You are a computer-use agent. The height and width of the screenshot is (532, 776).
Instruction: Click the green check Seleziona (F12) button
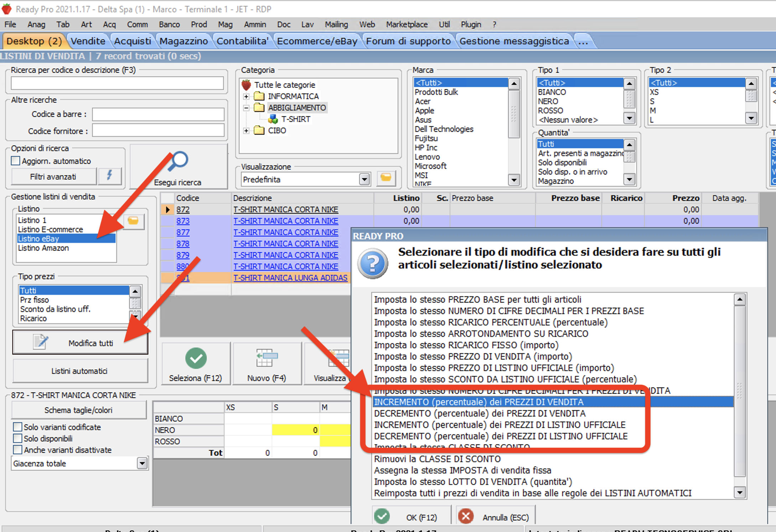coord(196,363)
